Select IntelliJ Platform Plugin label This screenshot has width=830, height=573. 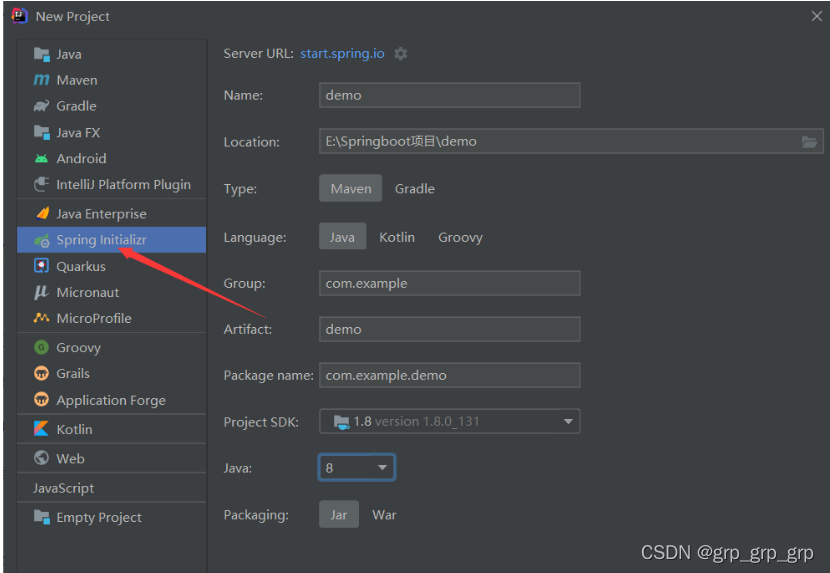tap(123, 184)
